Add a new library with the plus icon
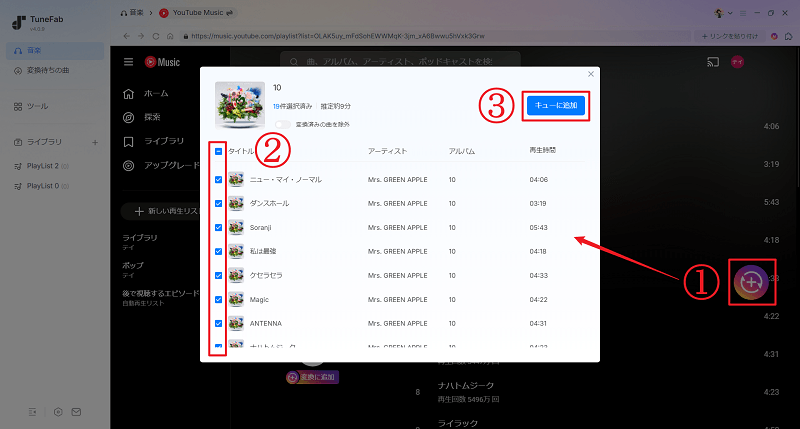This screenshot has height=429, width=800. [x=95, y=142]
